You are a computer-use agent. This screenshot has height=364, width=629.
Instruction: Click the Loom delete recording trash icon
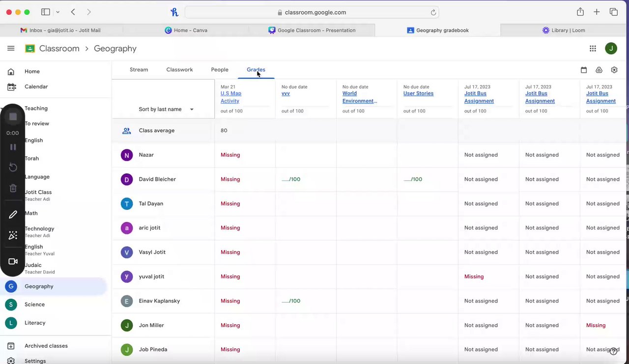[13, 188]
